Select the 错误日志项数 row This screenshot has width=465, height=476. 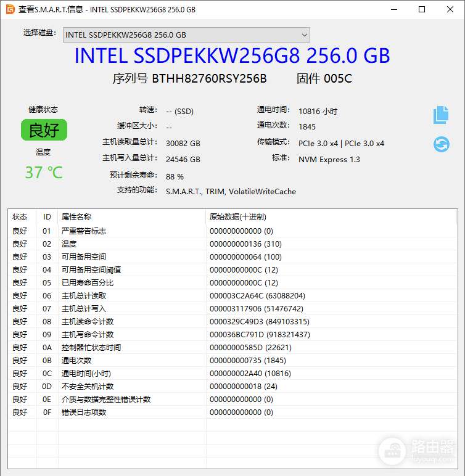click(x=232, y=412)
